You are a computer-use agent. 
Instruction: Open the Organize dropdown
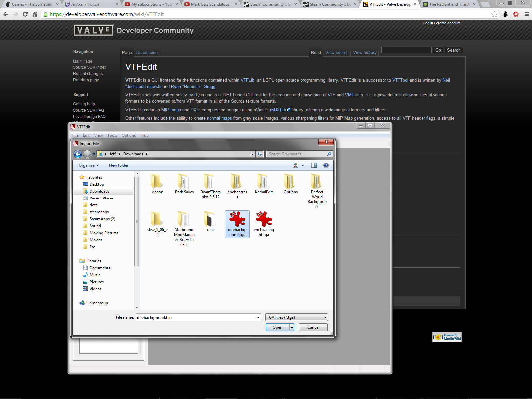tap(89, 165)
